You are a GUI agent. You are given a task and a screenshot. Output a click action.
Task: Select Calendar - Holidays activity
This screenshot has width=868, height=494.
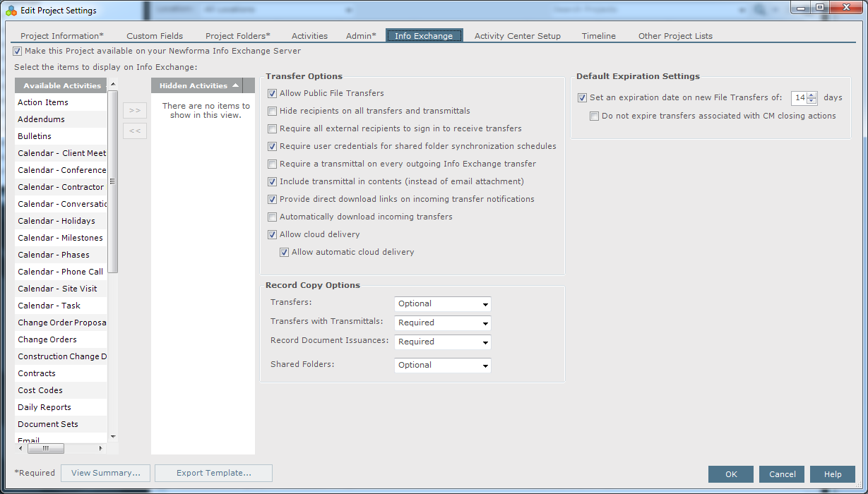click(61, 221)
